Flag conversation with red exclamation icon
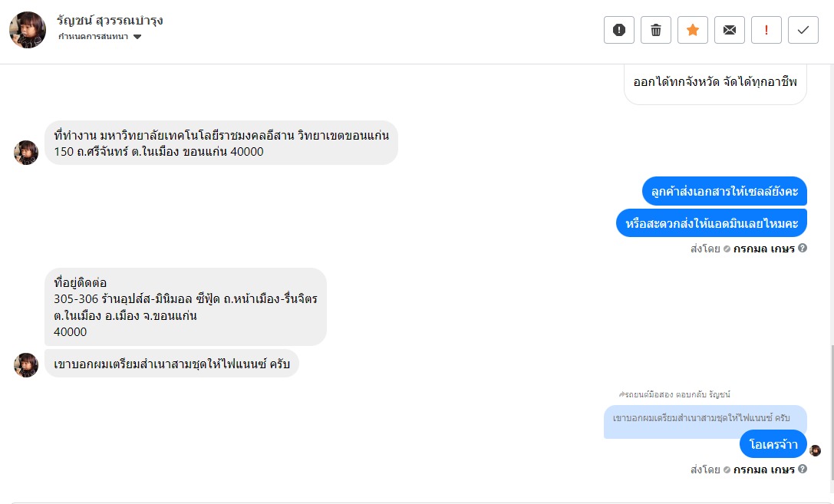Screen dimensions: 834x504 tap(766, 30)
